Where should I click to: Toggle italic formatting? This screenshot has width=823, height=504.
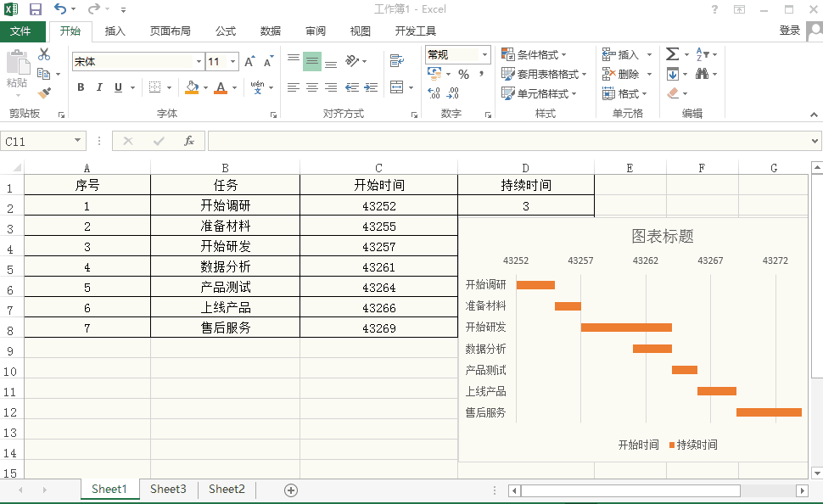[x=99, y=87]
